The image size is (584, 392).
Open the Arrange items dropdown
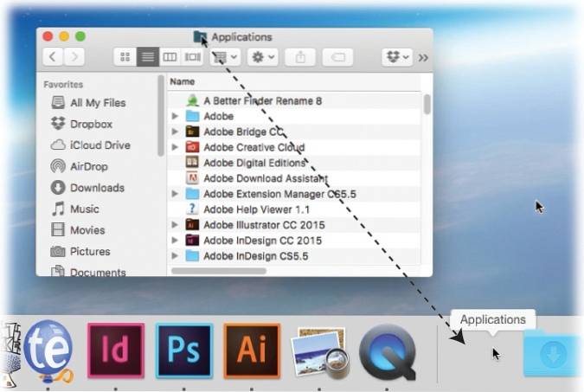click(226, 57)
